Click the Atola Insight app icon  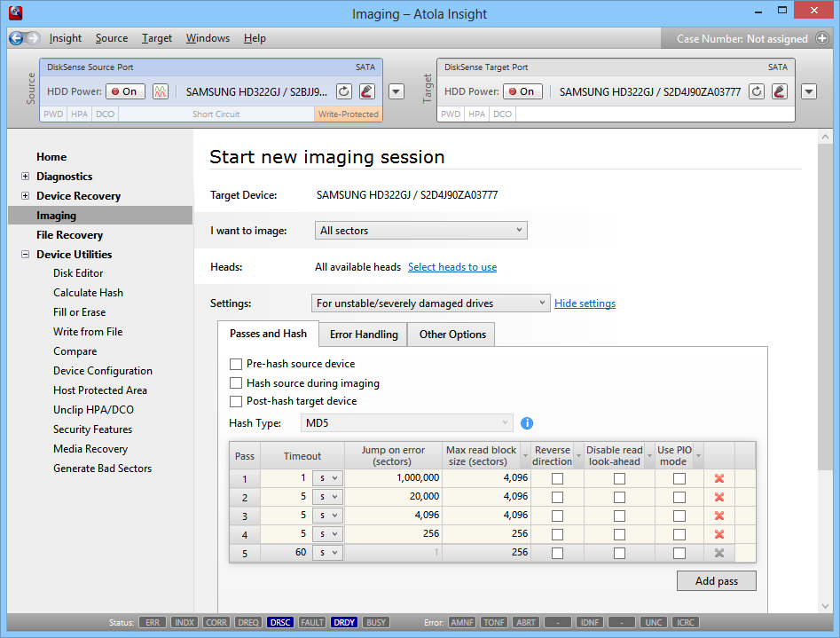[16, 12]
